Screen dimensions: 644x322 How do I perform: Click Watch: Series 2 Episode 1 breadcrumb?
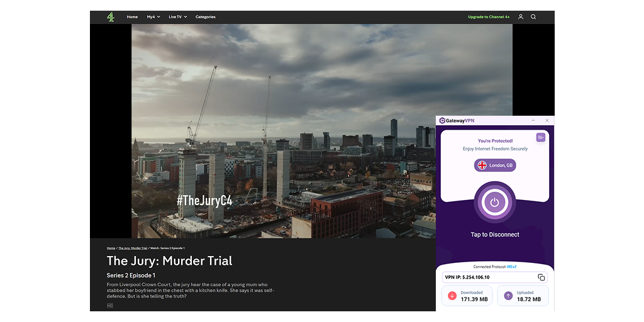point(167,248)
